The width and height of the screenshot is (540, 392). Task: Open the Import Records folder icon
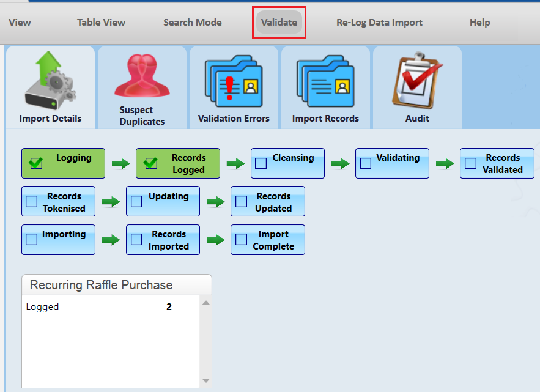pyautogui.click(x=325, y=81)
